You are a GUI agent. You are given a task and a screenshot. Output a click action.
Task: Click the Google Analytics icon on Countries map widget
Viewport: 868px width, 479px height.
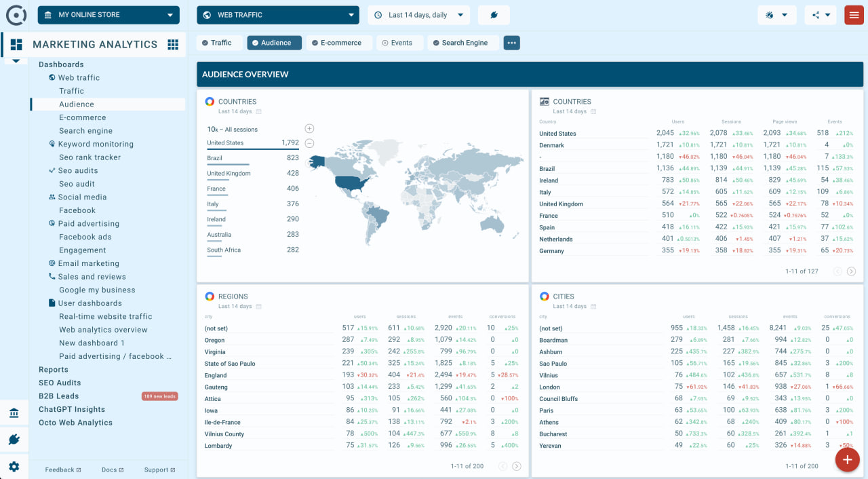[210, 102]
